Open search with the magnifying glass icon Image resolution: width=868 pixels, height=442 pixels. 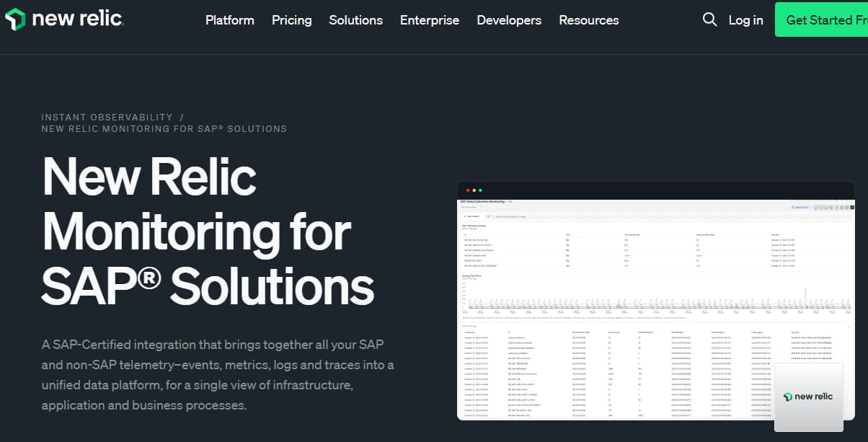709,19
